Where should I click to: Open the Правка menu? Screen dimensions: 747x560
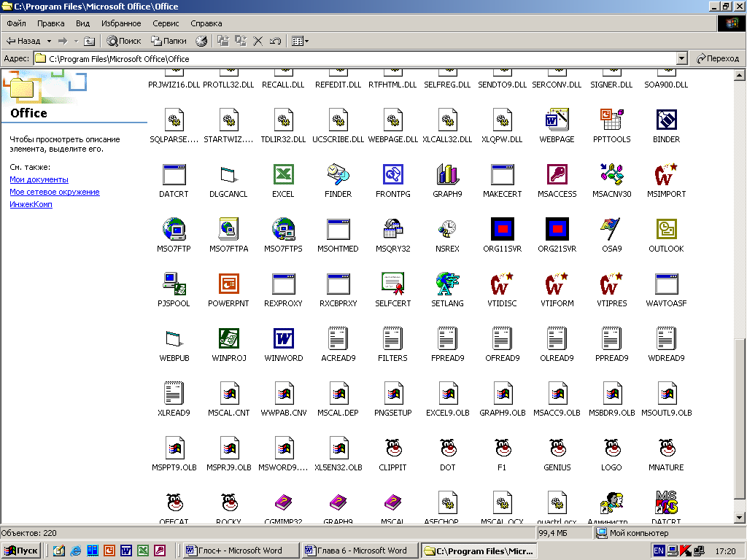(x=50, y=23)
